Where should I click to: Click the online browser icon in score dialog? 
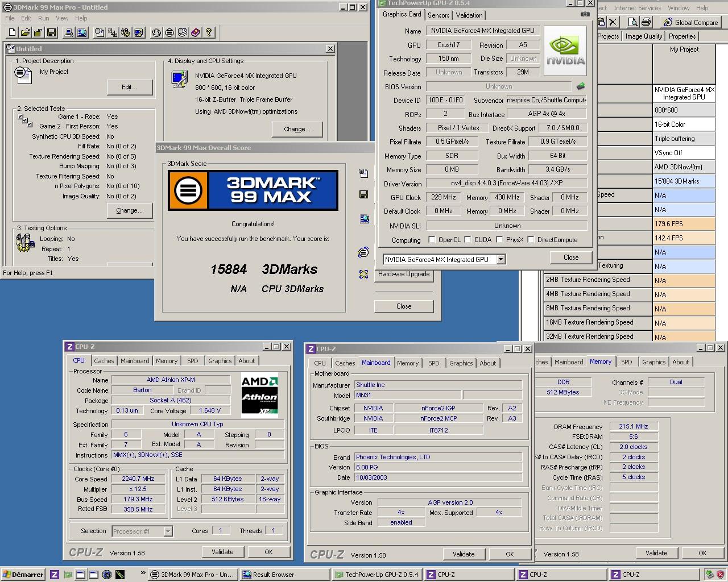(364, 252)
